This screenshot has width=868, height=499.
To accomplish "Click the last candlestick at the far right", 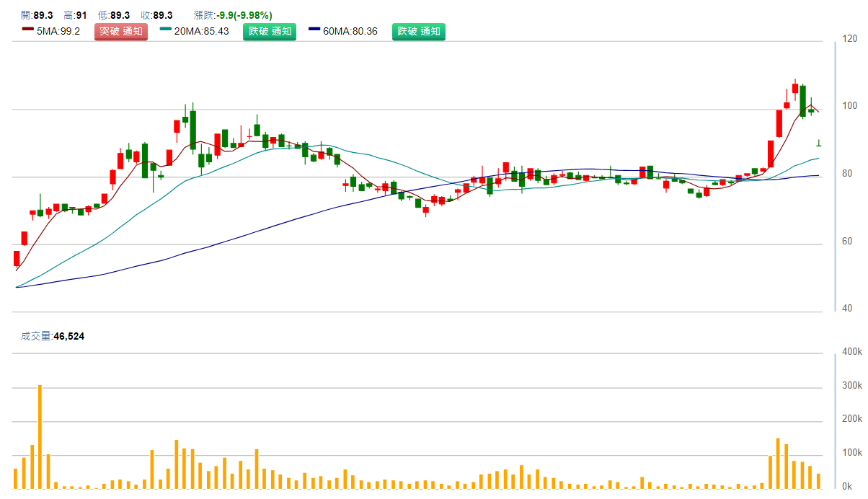I will pos(818,143).
